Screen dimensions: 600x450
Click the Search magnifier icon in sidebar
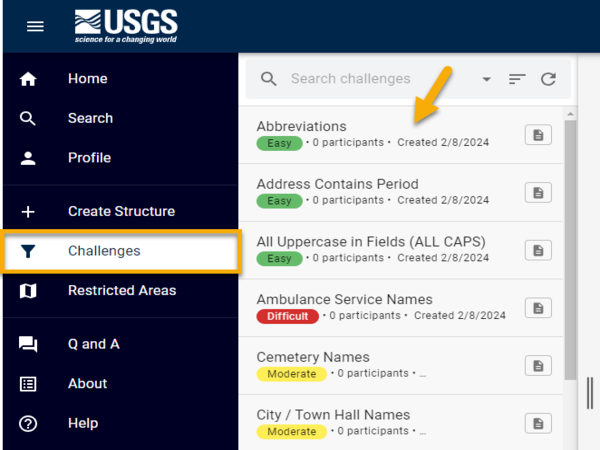pyautogui.click(x=28, y=118)
